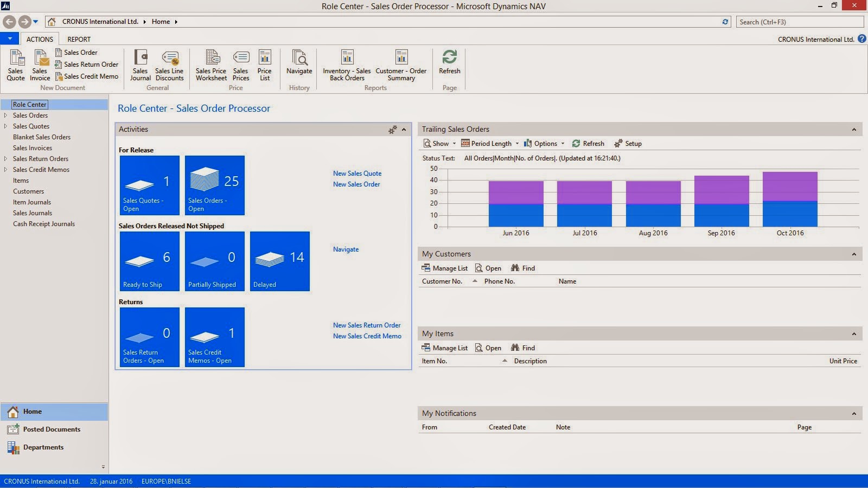Viewport: 868px width, 488px height.
Task: Open Sales Invoices list
Action: [33, 148]
